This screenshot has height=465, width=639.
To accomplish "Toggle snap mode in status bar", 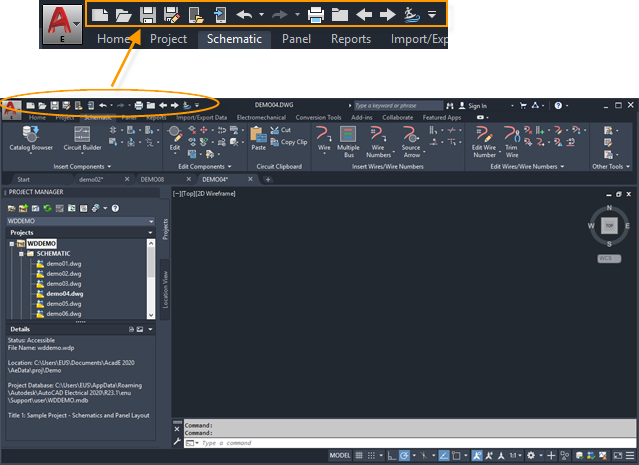I will [x=371, y=455].
